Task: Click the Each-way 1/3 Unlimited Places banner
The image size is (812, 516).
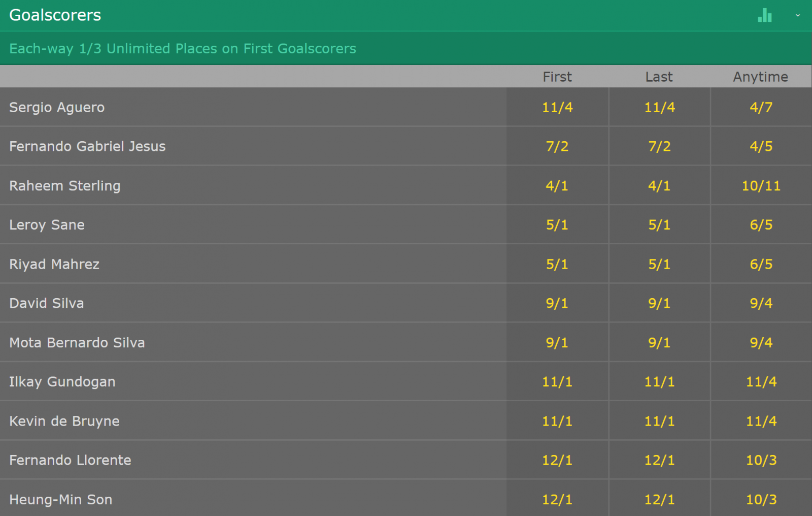Action: 183,49
